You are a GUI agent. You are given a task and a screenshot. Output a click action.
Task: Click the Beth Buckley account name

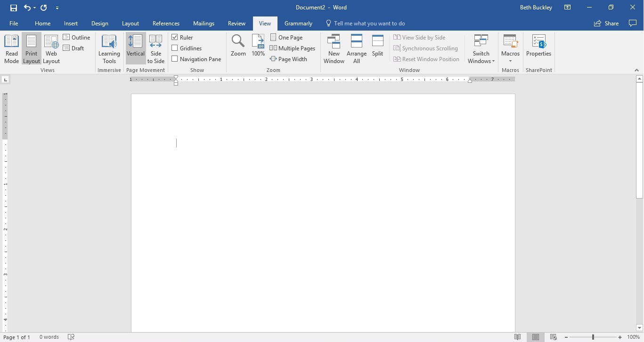click(536, 8)
